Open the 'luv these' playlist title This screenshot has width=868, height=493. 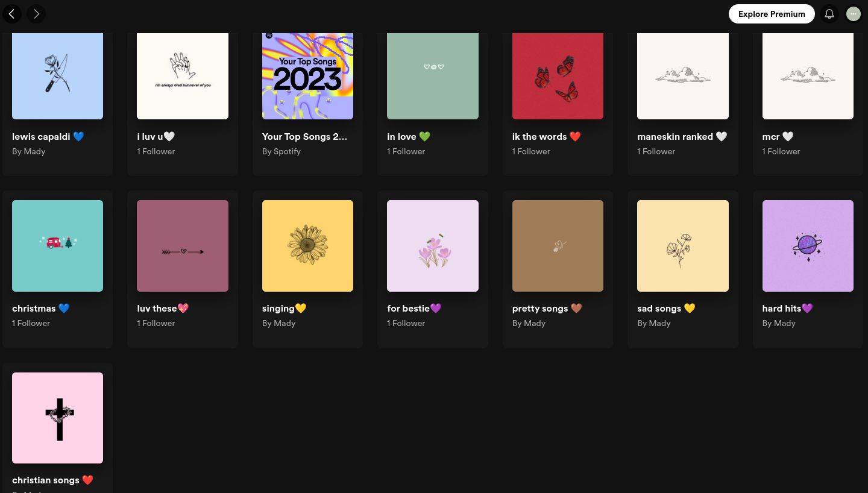[x=163, y=309]
